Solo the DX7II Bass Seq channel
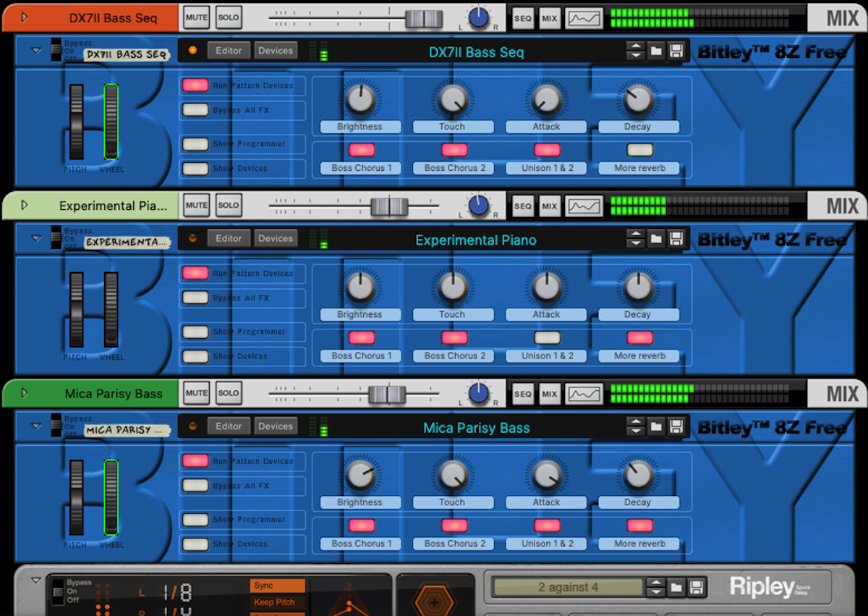 (x=229, y=17)
